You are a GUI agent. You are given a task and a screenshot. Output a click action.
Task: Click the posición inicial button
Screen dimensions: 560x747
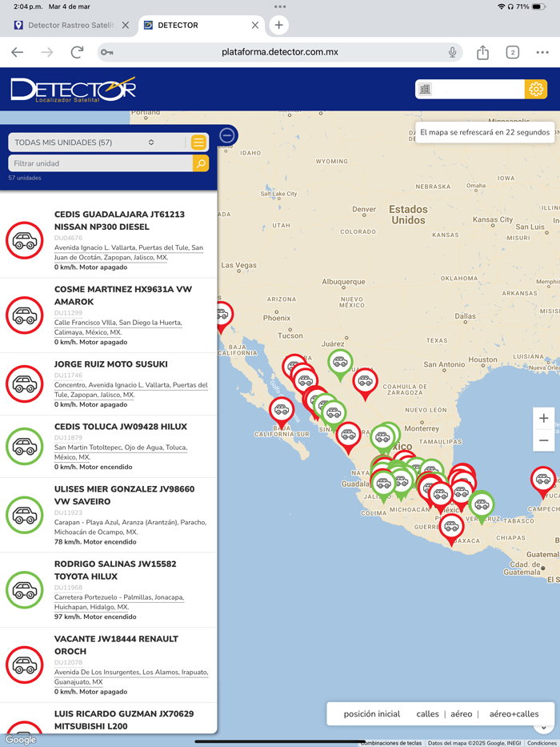tap(372, 713)
